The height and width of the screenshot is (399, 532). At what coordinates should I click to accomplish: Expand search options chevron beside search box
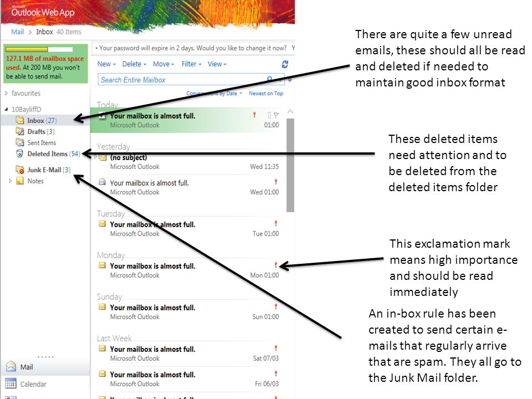290,80
